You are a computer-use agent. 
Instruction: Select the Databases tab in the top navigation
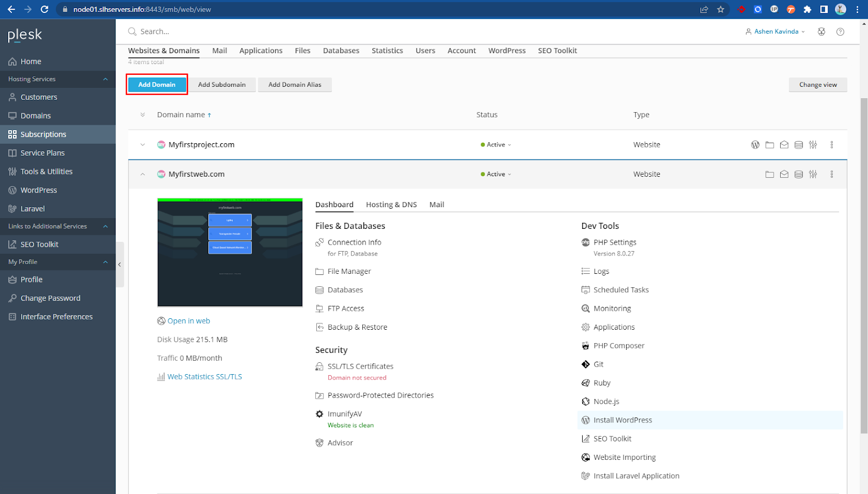[341, 50]
